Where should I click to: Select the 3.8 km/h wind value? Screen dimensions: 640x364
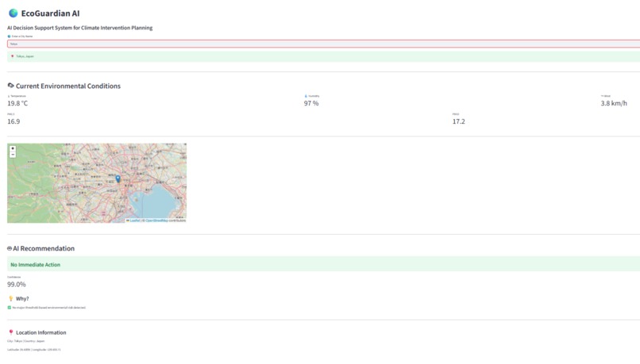pos(614,103)
